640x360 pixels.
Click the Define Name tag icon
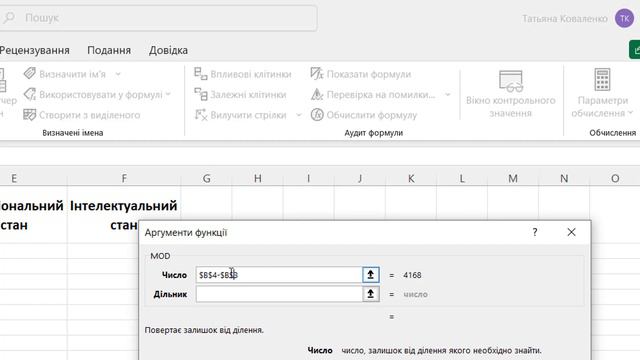pos(29,74)
